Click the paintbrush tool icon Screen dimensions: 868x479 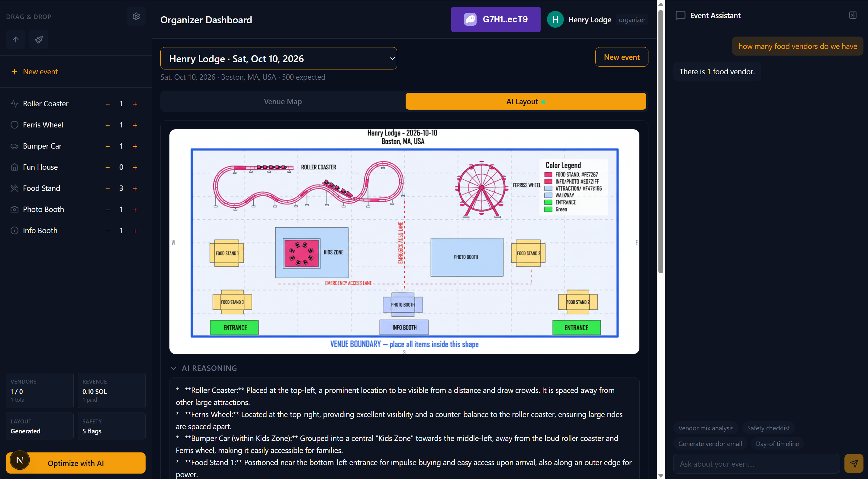(x=39, y=39)
